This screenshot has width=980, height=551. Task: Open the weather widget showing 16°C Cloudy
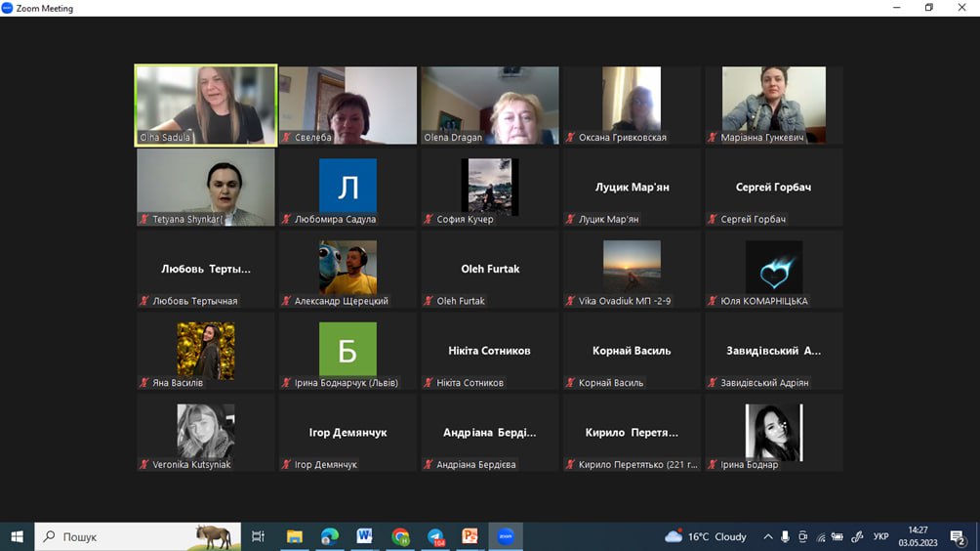tap(705, 536)
